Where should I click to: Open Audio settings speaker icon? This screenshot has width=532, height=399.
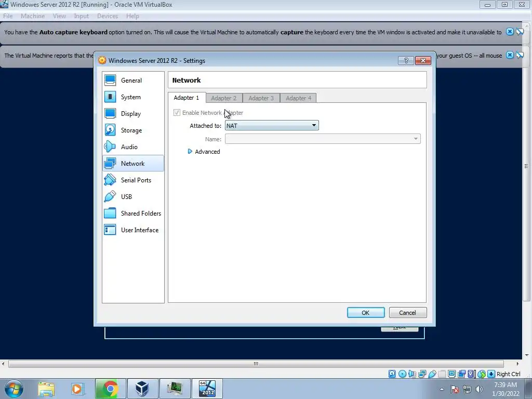point(110,147)
